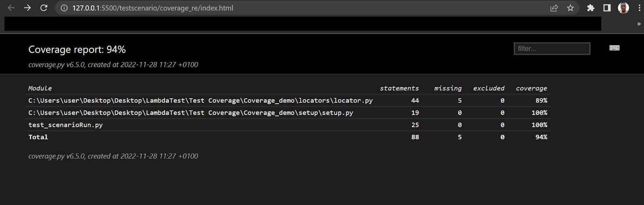
Task: Click the filter input field
Action: tap(551, 49)
